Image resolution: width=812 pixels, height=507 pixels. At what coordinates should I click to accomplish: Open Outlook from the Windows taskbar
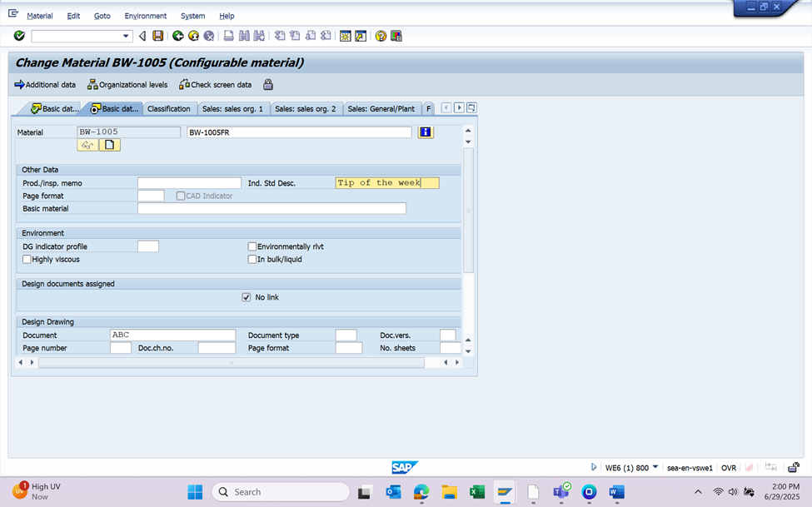(393, 492)
